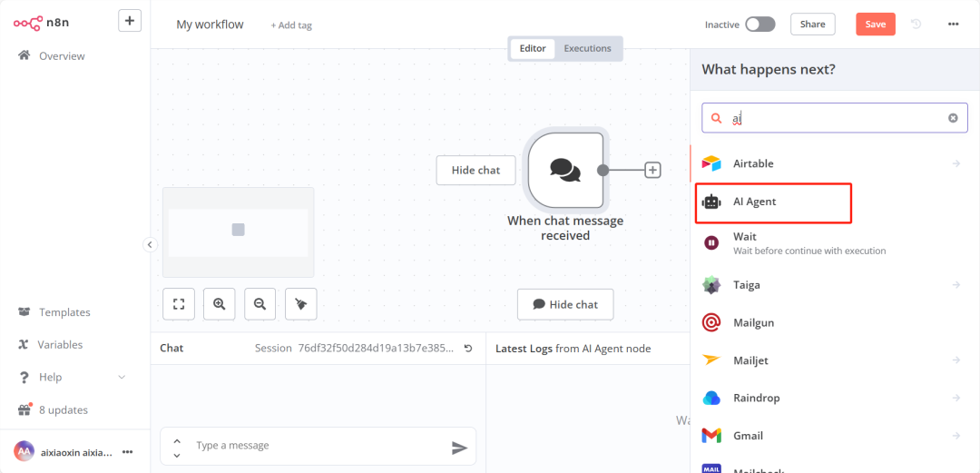Screen dimensions: 980x473
Task: Expand Mailjet actions arrow
Action: 955,360
